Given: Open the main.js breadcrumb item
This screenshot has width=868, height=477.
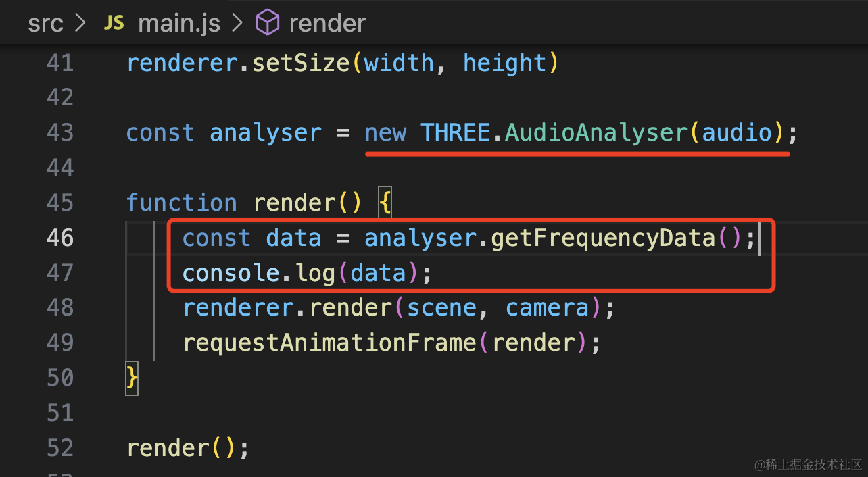Looking at the screenshot, I should pos(179,24).
